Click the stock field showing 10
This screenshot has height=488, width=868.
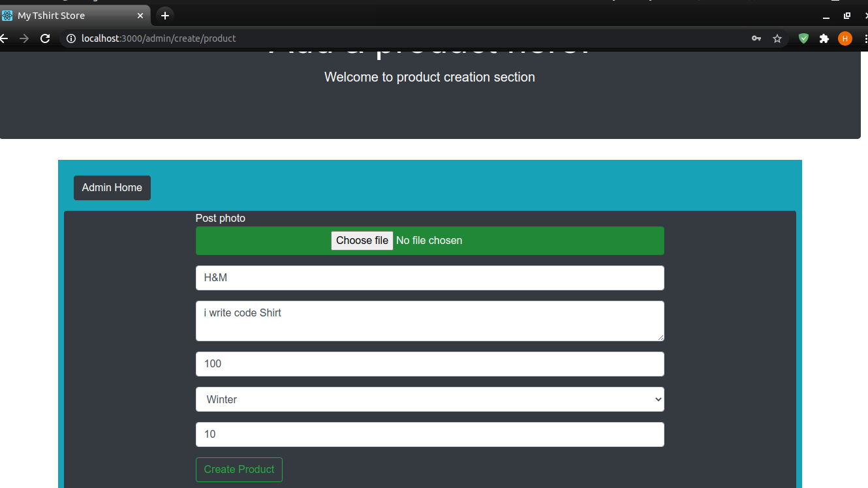click(430, 435)
